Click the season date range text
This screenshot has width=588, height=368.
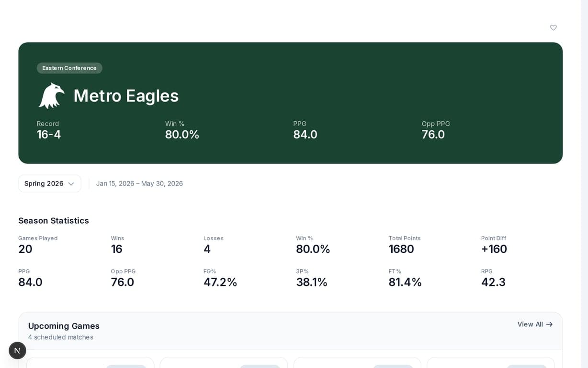139,184
